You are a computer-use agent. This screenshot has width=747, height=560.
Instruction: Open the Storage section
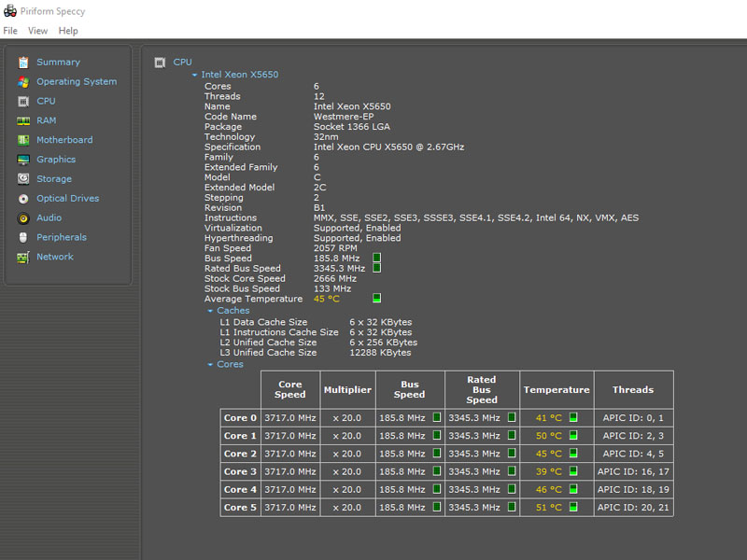point(54,179)
